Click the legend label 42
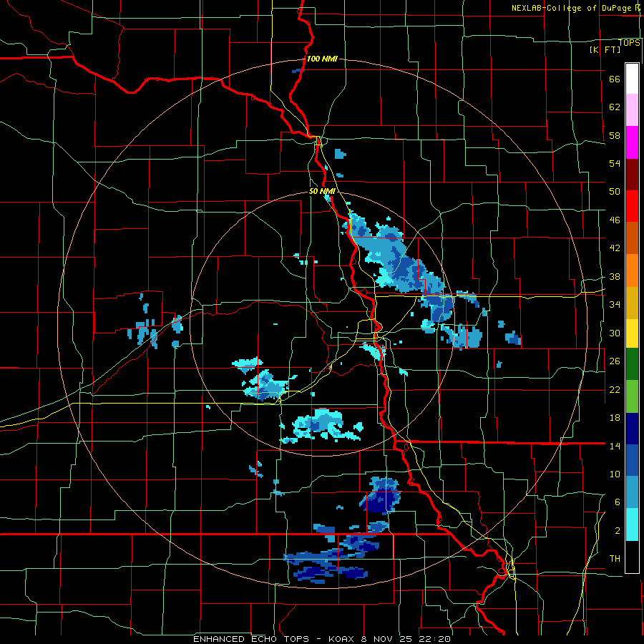 615,248
